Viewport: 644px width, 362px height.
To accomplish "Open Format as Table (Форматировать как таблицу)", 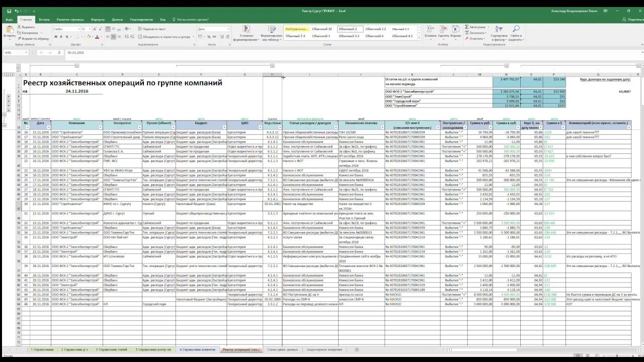I will tap(272, 33).
